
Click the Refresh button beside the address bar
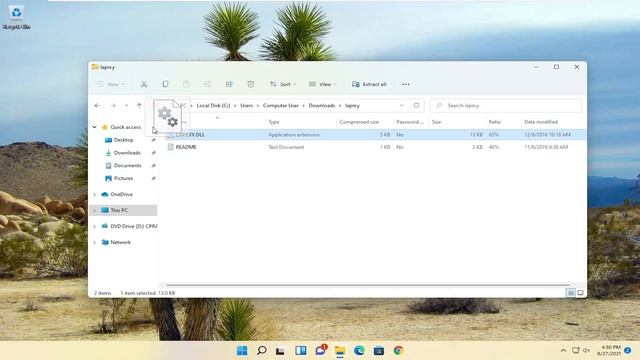coord(416,105)
